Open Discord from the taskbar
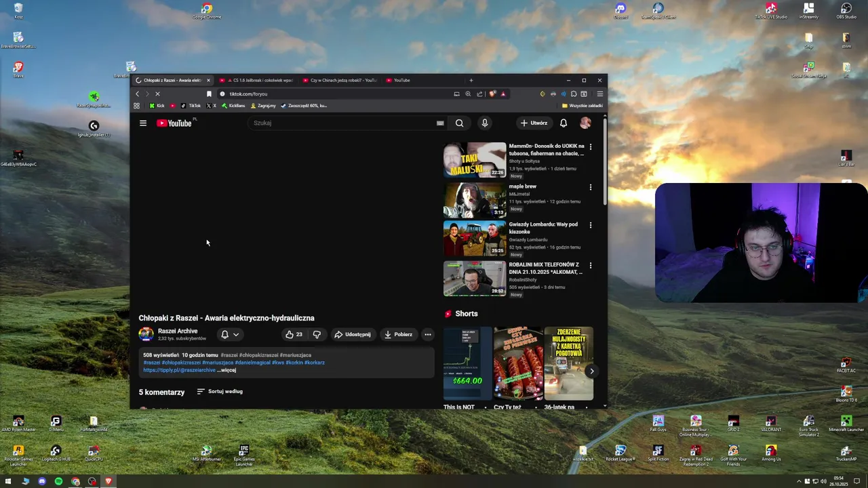 tap(42, 481)
